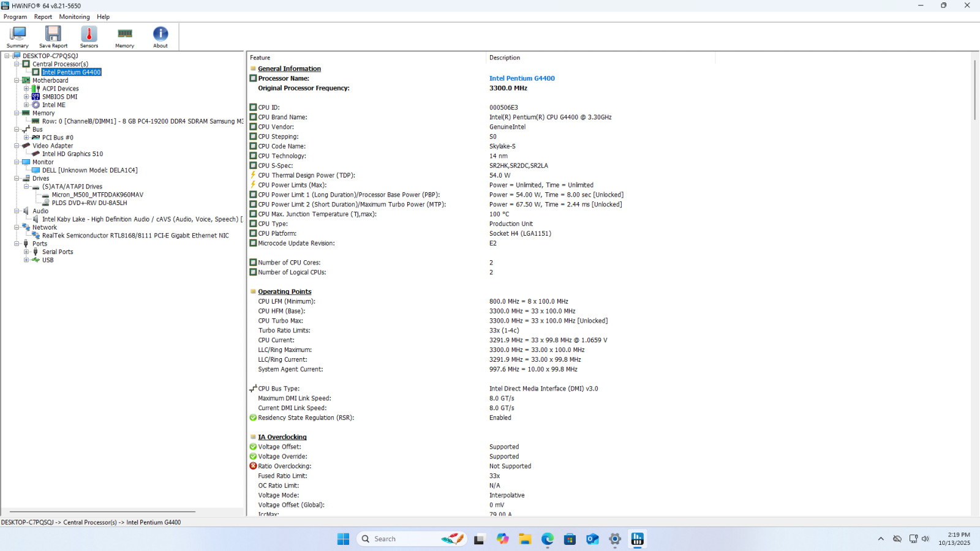
Task: Show hidden icons in system tray
Action: tap(881, 539)
